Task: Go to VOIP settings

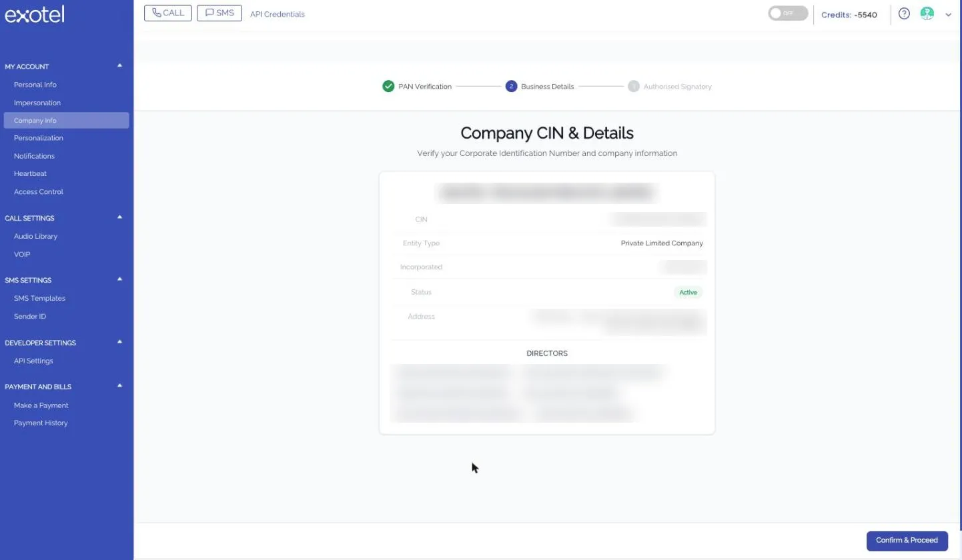Action: click(22, 254)
